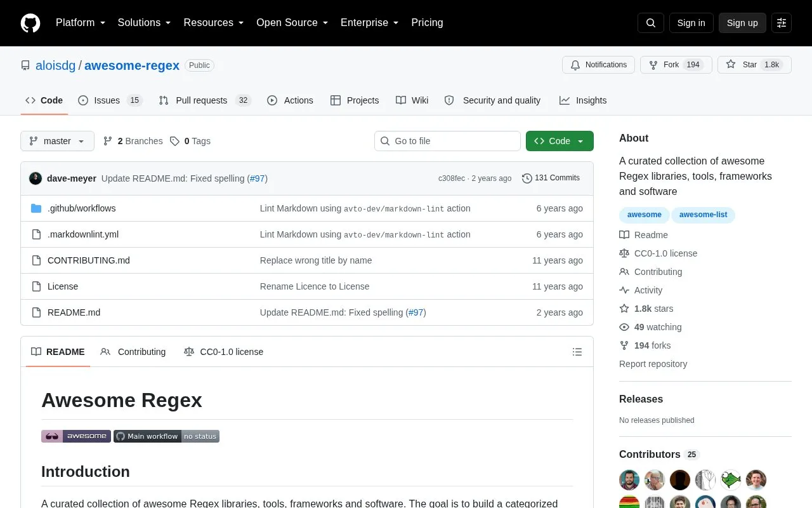Viewport: 812px width, 508px height.
Task: Click the first contributor avatar
Action: [629, 480]
